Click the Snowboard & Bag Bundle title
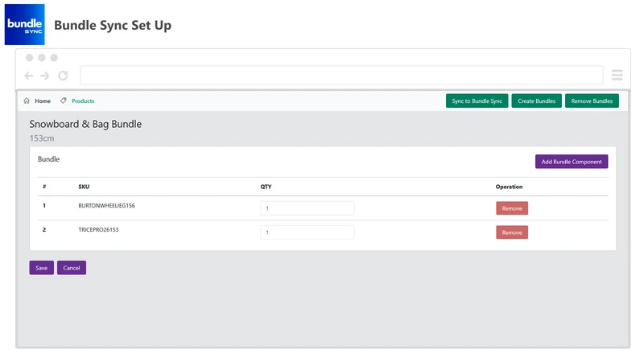644x362 pixels. point(85,124)
